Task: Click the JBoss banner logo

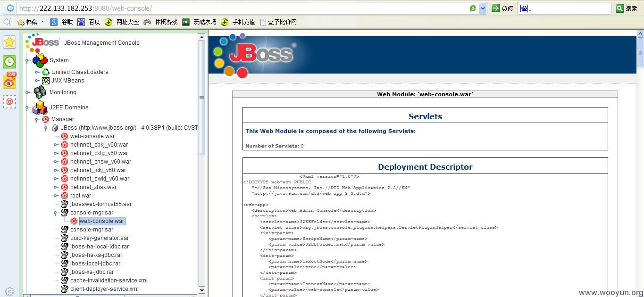Action: pos(255,55)
